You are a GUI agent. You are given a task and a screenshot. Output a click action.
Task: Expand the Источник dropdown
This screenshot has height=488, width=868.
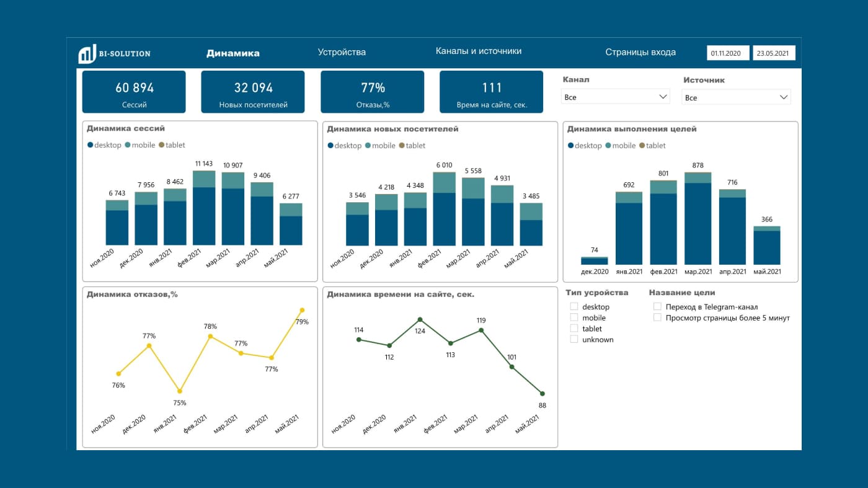click(736, 97)
